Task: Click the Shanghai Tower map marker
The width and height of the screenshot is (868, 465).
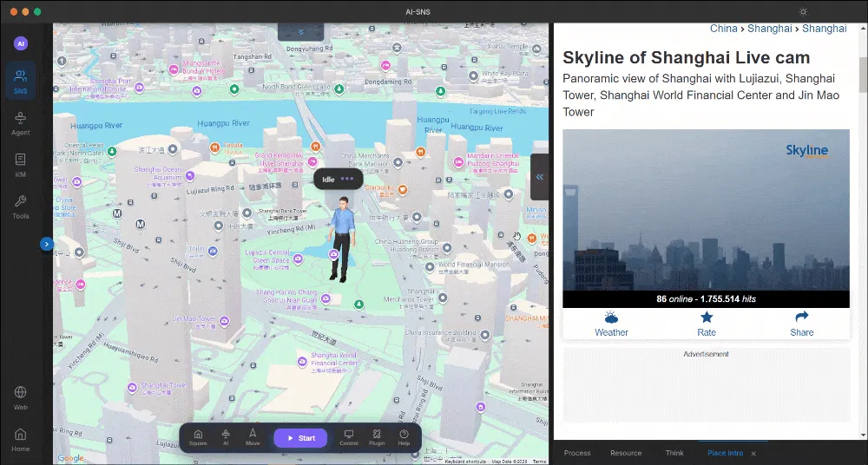Action: (132, 388)
